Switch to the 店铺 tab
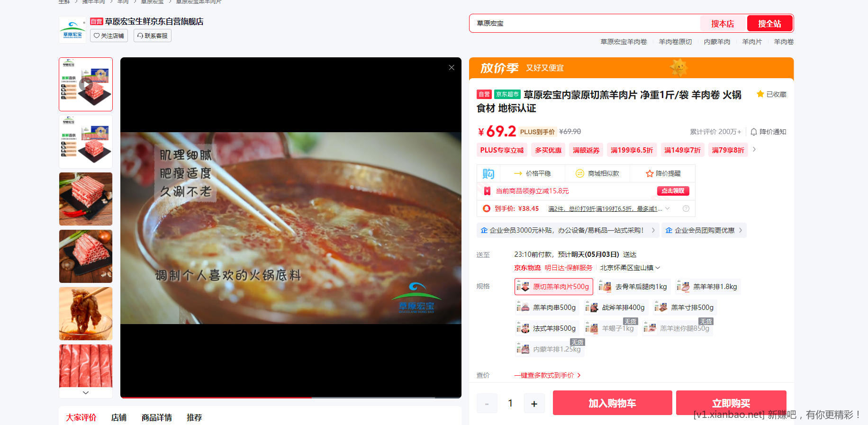Image resolution: width=868 pixels, height=425 pixels. [119, 417]
